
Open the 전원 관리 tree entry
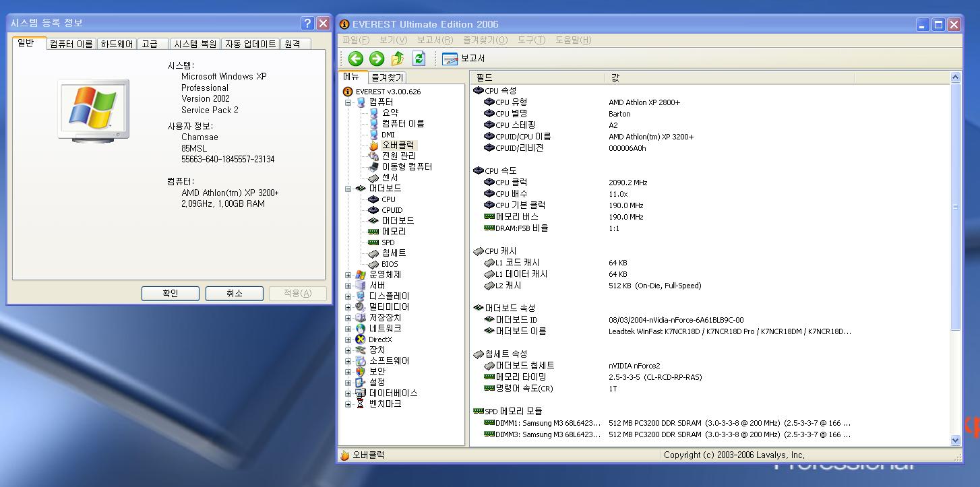coord(398,156)
